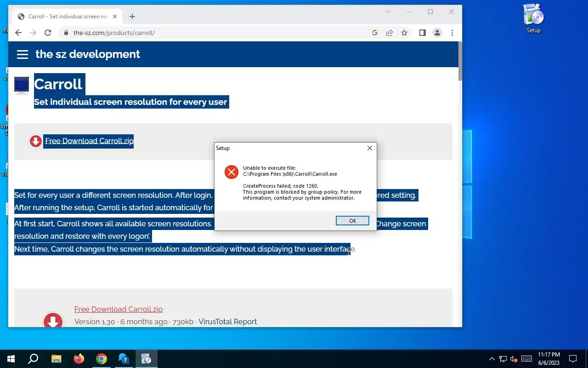Image resolution: width=588 pixels, height=368 pixels.
Task: Select the Setup desktop shortcut icon
Action: (x=533, y=18)
